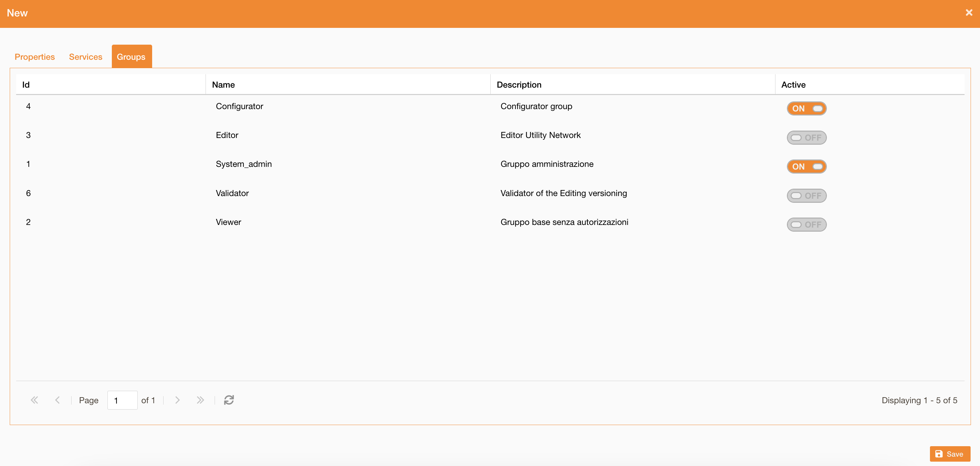
Task: Select the Configurator name cell
Action: (348, 106)
